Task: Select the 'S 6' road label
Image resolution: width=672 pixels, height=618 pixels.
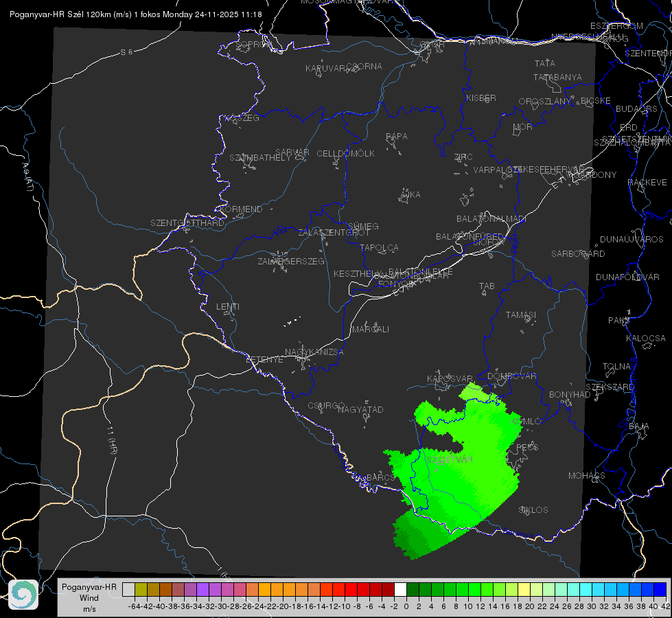Action: 126,52
